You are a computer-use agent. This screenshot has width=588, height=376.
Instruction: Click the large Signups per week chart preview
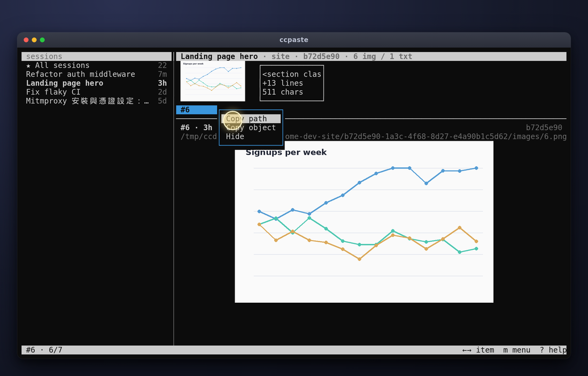click(363, 222)
